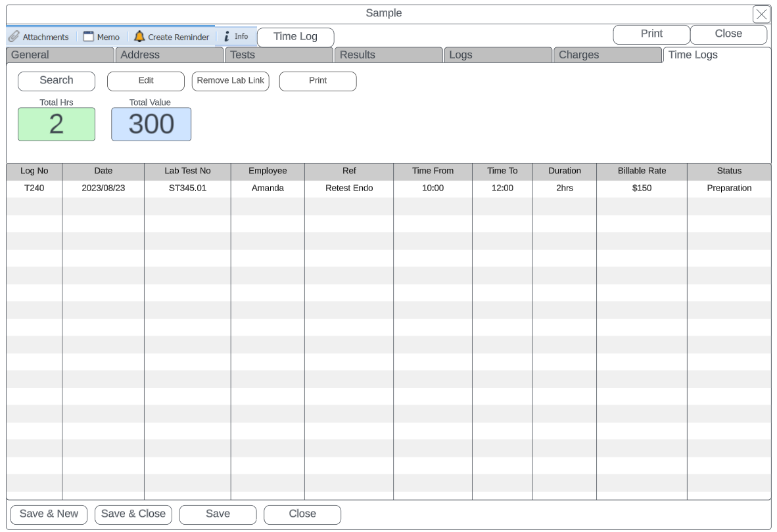The height and width of the screenshot is (532, 777).
Task: Close the Sample window with X
Action: click(x=761, y=14)
